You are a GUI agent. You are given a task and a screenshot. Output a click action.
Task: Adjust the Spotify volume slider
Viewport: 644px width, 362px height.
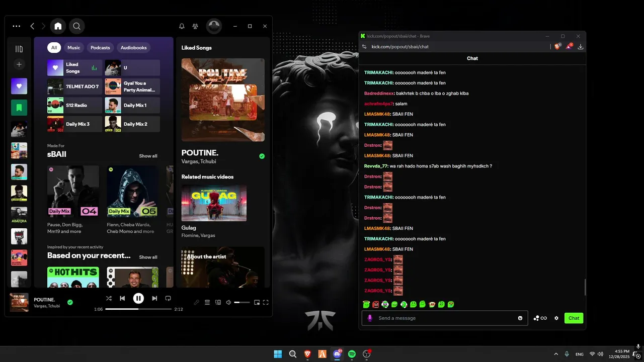pos(242,302)
